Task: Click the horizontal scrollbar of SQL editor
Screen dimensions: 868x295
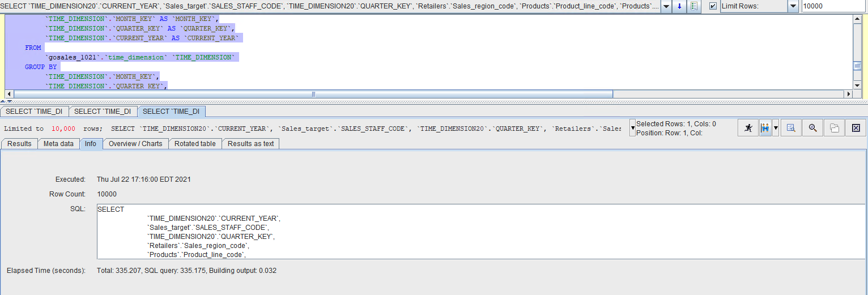Action: [x=313, y=94]
